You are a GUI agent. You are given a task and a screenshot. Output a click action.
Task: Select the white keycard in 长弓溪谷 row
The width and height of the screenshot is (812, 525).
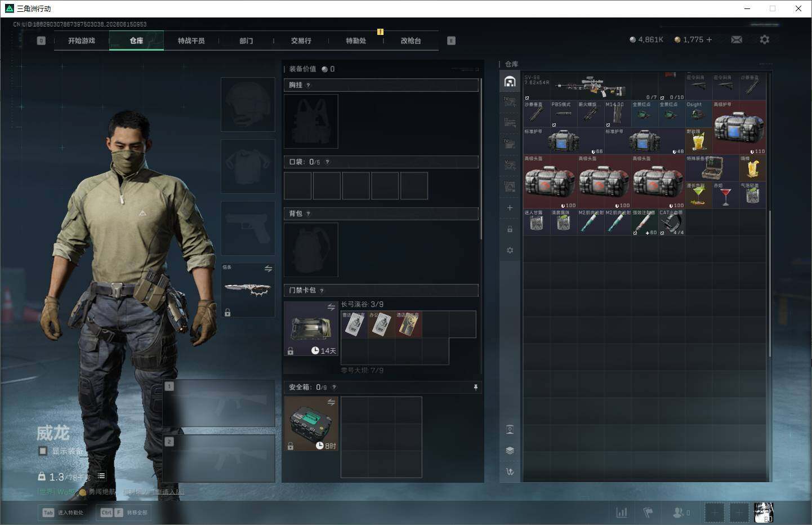tap(354, 324)
